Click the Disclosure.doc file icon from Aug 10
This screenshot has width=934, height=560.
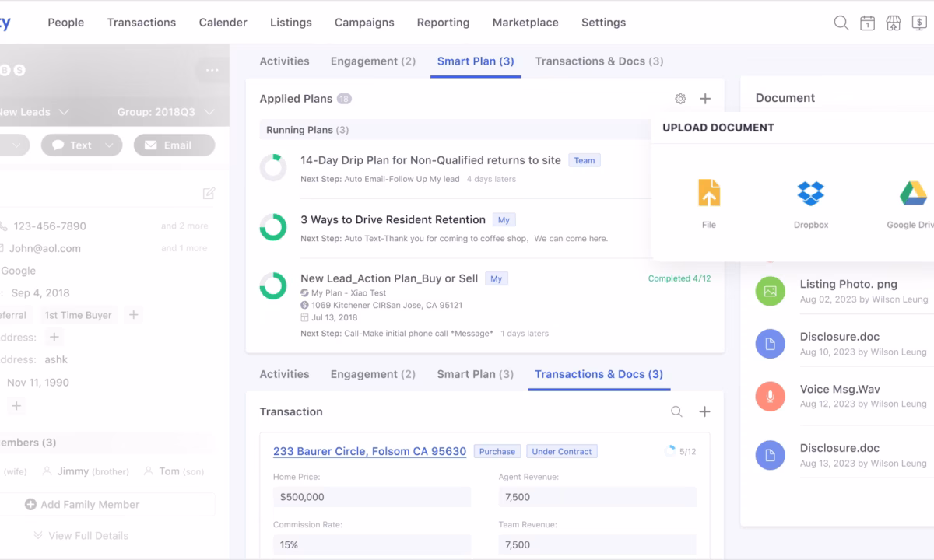pos(770,343)
